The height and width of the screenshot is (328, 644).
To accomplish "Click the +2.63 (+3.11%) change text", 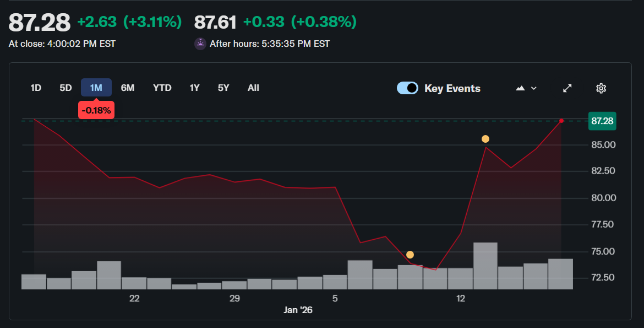I will point(129,22).
